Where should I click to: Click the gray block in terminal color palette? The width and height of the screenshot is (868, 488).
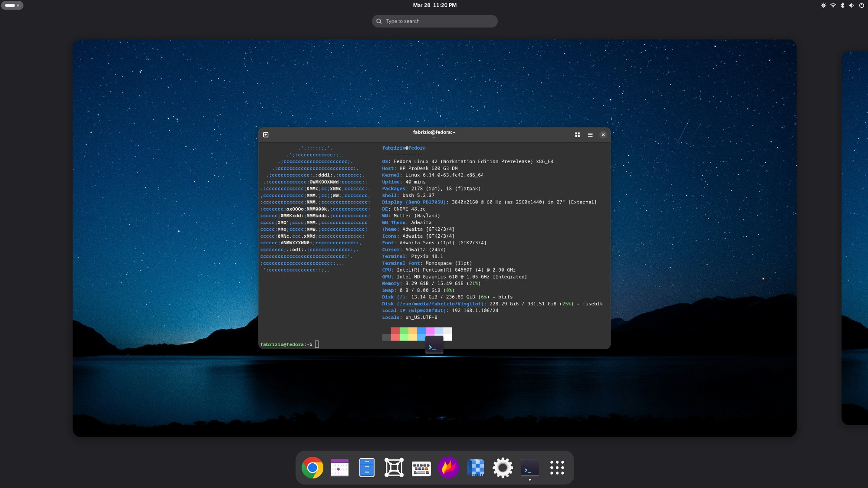(386, 337)
